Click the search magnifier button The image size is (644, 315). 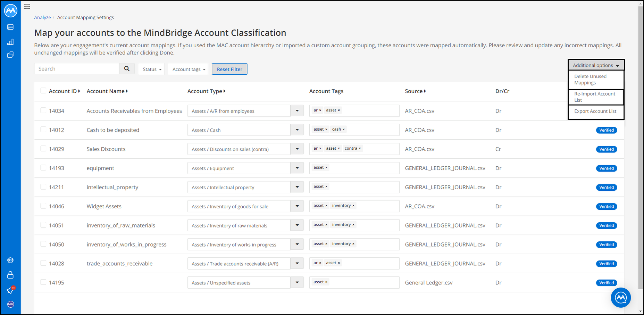[127, 69]
